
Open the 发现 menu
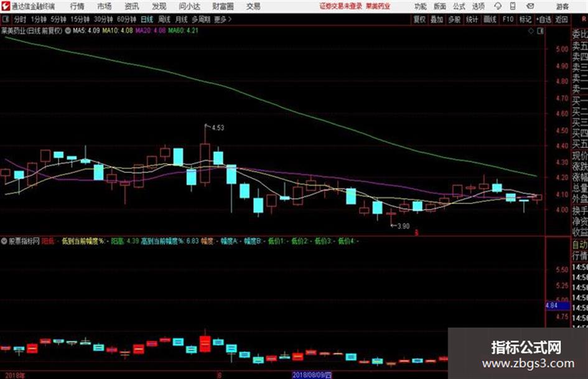[159, 6]
